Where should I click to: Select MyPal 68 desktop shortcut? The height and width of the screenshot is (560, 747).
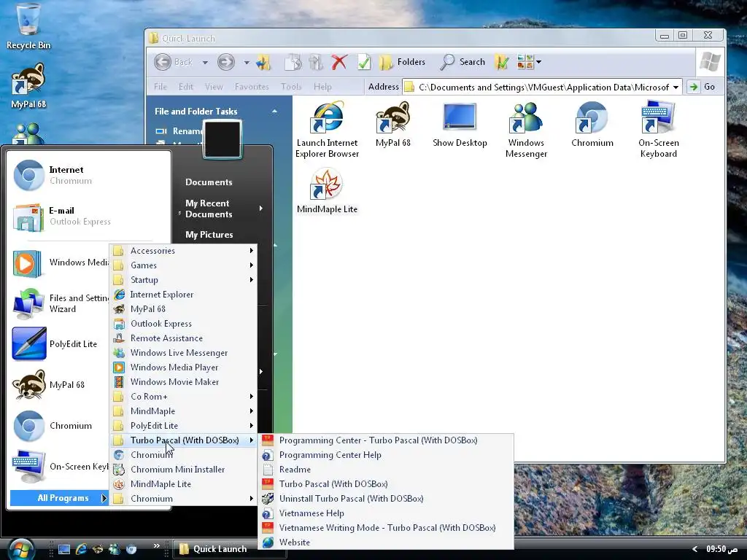tap(28, 86)
